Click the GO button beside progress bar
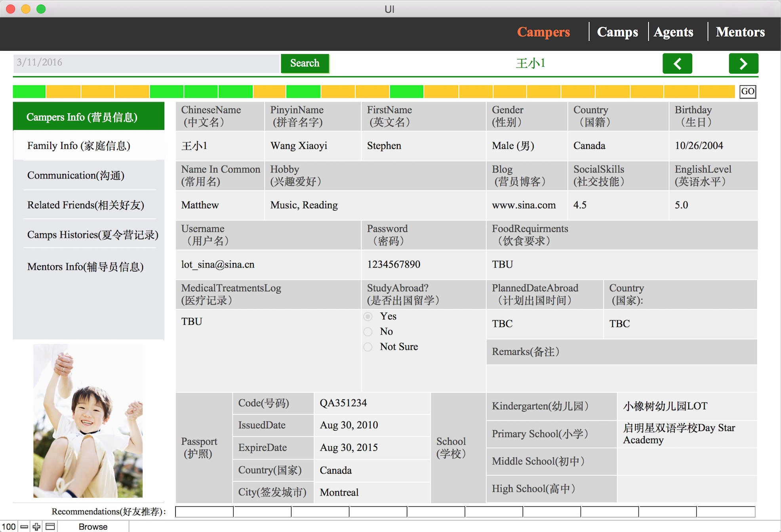 coord(747,91)
